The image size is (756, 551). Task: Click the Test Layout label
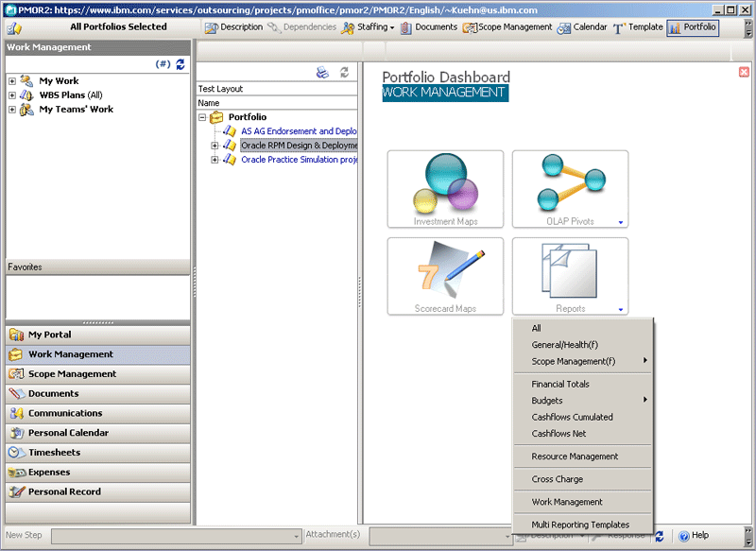tap(220, 89)
